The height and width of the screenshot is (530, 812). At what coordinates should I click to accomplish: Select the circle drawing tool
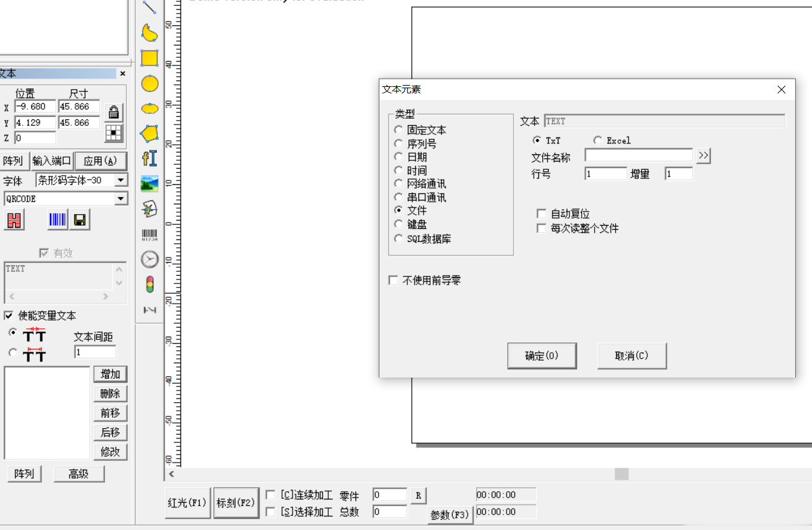click(150, 83)
